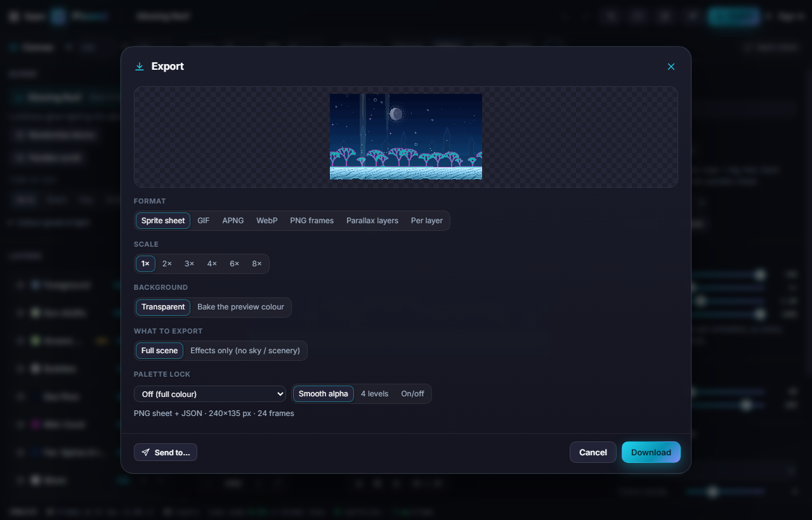Viewport: 812px width, 520px height.
Task: Cancel the export dialog
Action: click(x=593, y=452)
